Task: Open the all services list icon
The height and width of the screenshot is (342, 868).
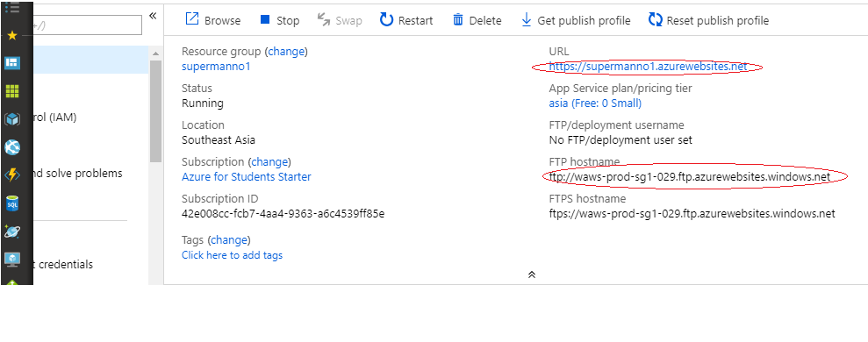Action: [12, 8]
